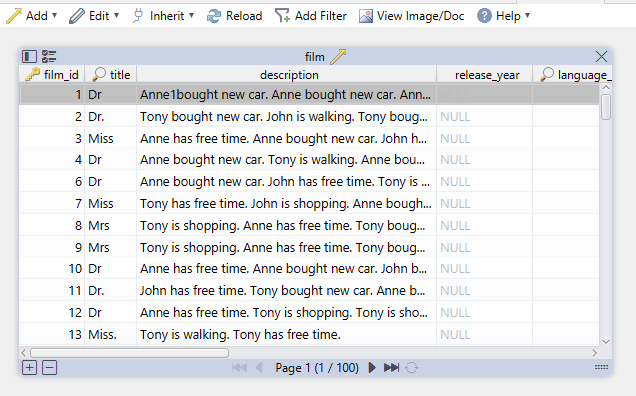Go to previous page
The width and height of the screenshot is (636, 396).
click(259, 368)
